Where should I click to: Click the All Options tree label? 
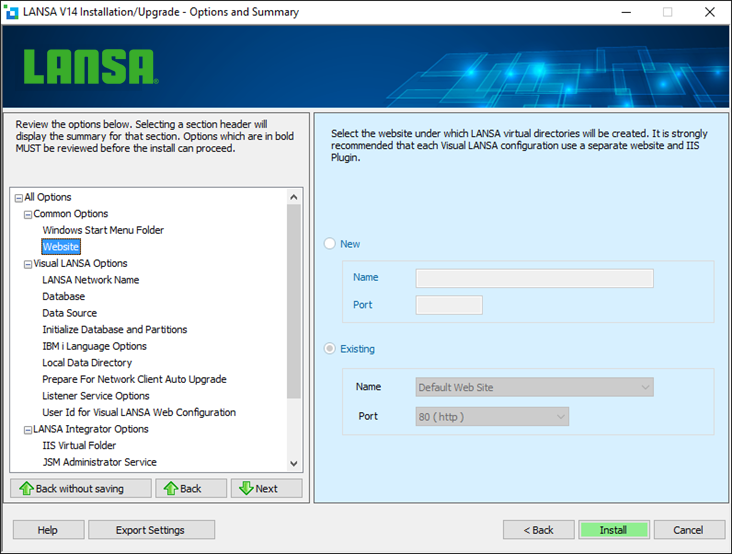coord(48,197)
